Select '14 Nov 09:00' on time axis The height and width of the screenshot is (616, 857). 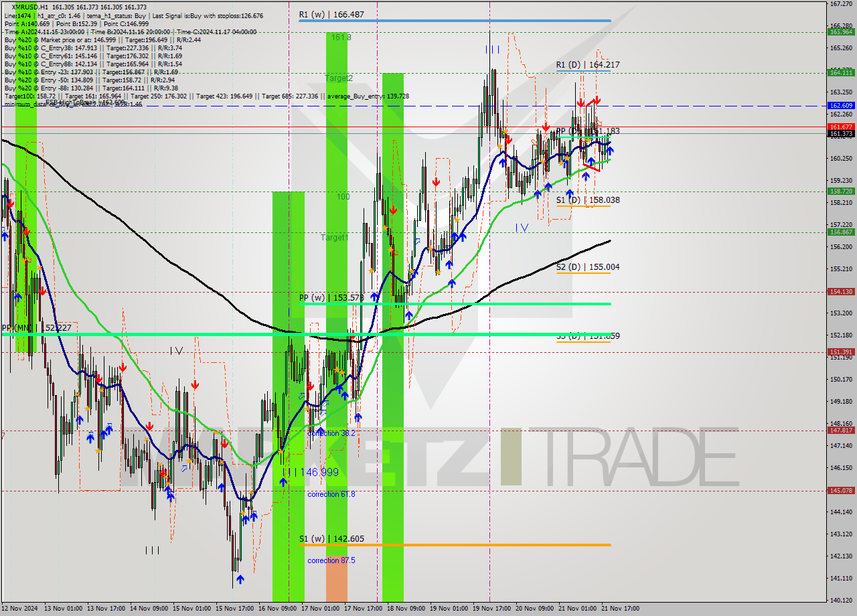(149, 609)
